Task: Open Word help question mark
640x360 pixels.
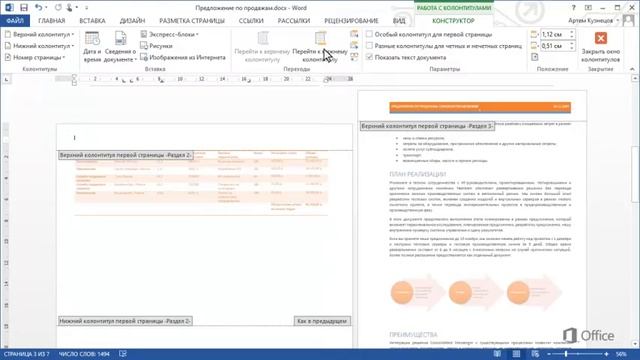Action: coord(573,8)
